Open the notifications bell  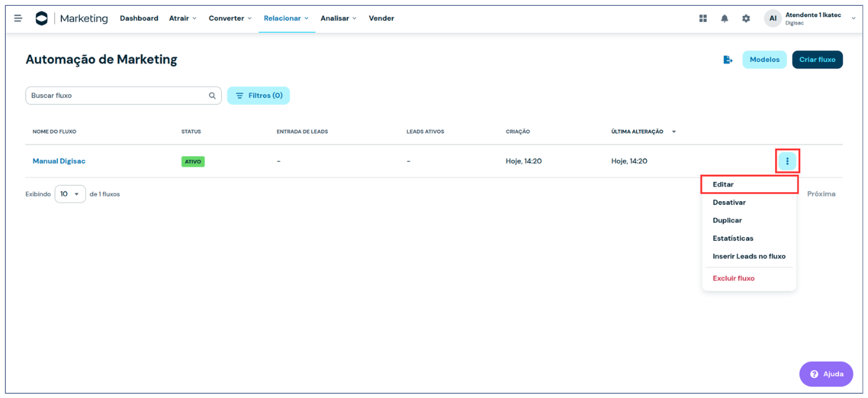(x=724, y=19)
